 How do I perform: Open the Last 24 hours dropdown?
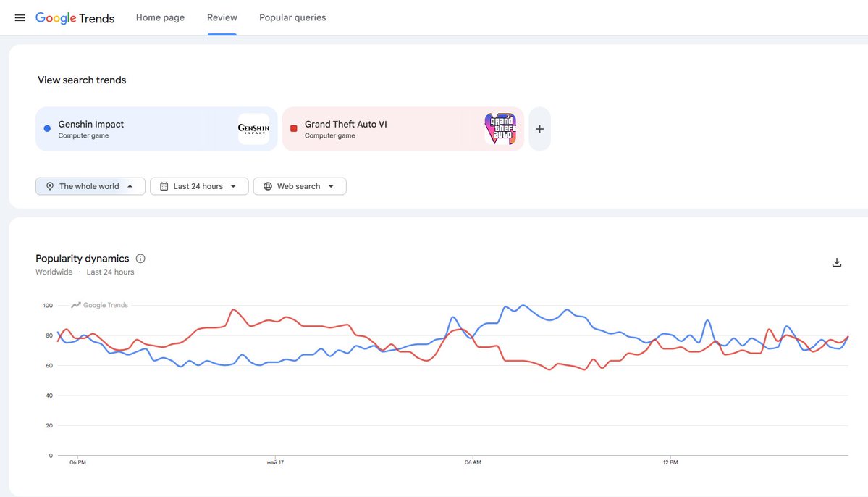pos(199,186)
